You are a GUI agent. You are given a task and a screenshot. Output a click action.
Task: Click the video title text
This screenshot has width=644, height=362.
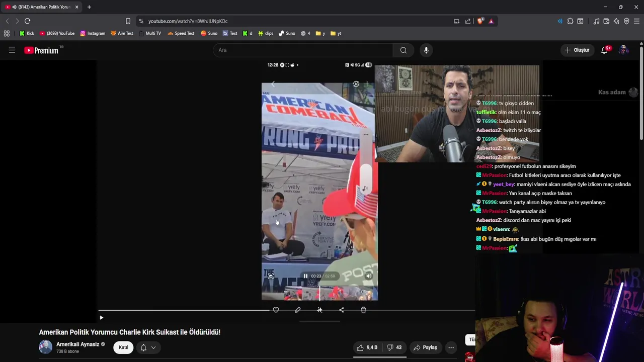[x=130, y=332]
